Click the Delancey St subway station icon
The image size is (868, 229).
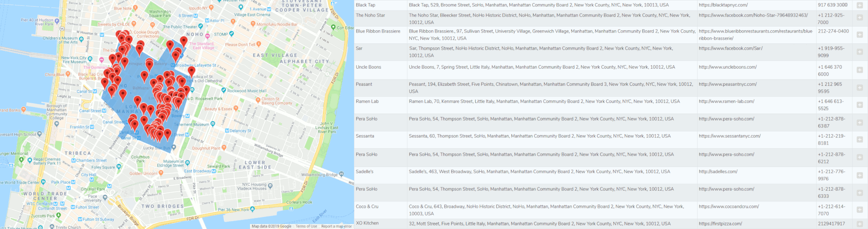pos(227,131)
